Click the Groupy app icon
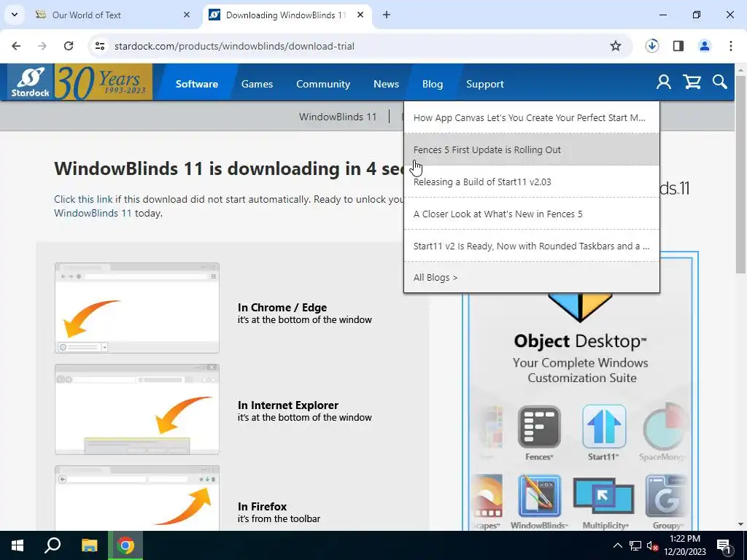 tap(665, 496)
